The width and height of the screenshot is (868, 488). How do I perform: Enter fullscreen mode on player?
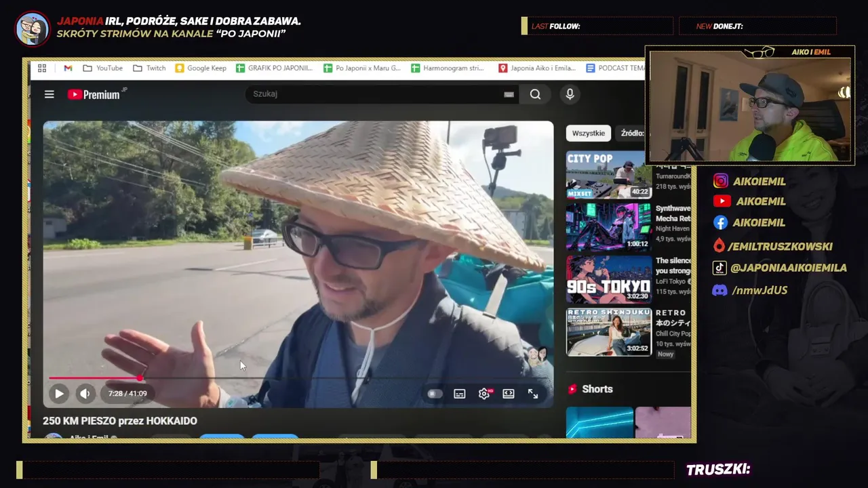[x=533, y=394]
